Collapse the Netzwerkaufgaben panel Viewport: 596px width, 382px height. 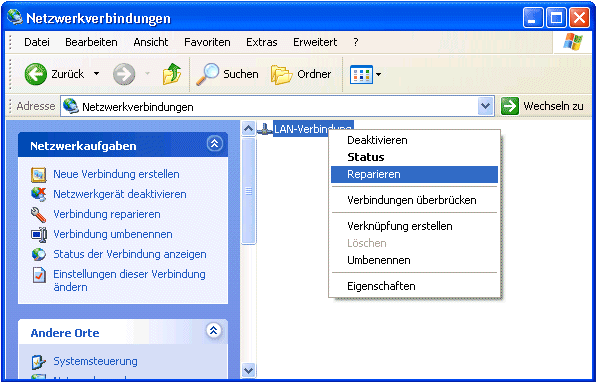tap(214, 144)
